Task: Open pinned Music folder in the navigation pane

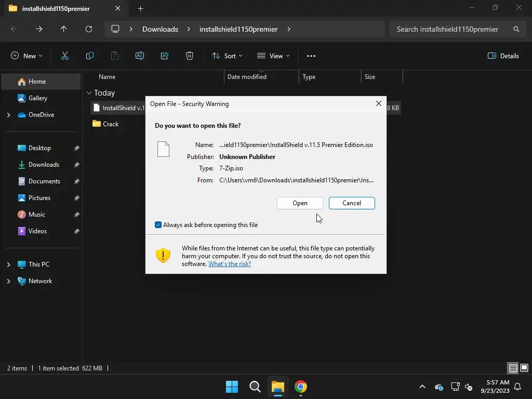Action: [x=41, y=215]
